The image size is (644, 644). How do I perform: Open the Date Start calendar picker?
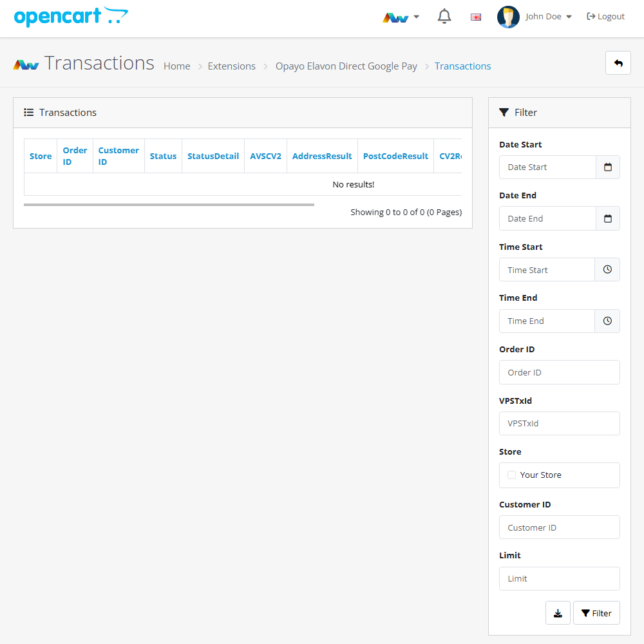(607, 167)
